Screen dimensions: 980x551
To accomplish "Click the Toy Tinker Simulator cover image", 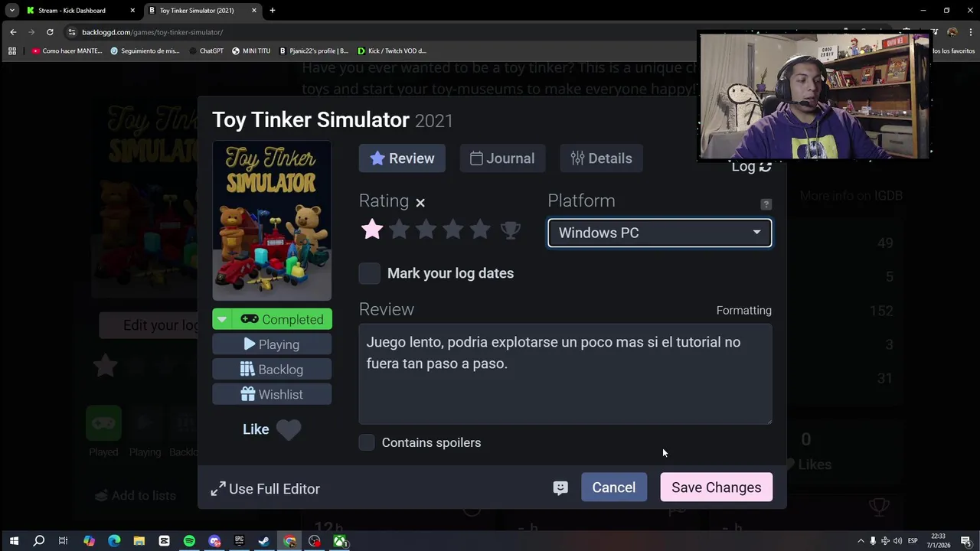I will [x=272, y=220].
